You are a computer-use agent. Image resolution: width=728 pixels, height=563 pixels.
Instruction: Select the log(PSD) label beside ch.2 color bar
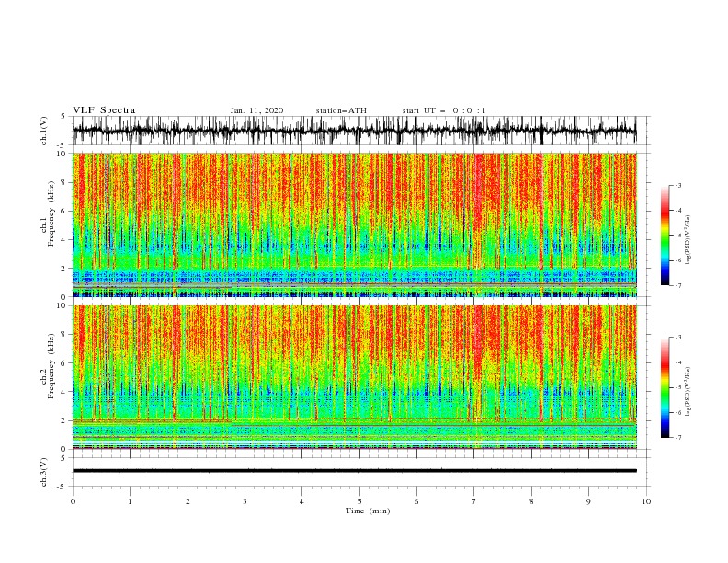click(x=688, y=392)
